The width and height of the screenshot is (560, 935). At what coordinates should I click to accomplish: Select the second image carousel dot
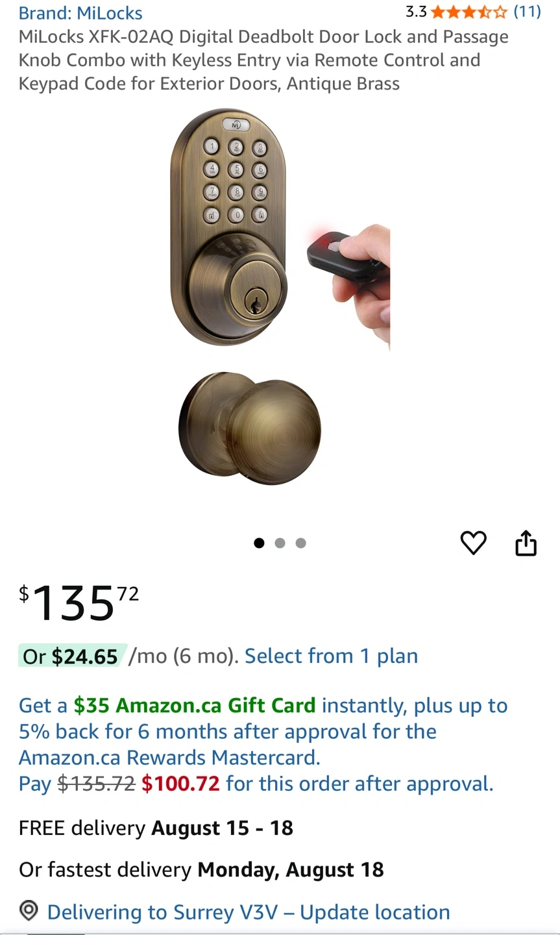[280, 543]
